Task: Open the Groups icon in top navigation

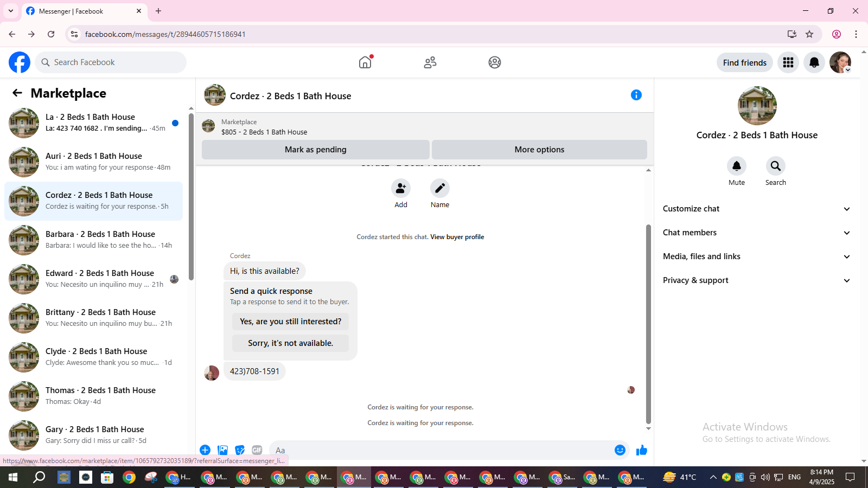Action: (x=495, y=62)
